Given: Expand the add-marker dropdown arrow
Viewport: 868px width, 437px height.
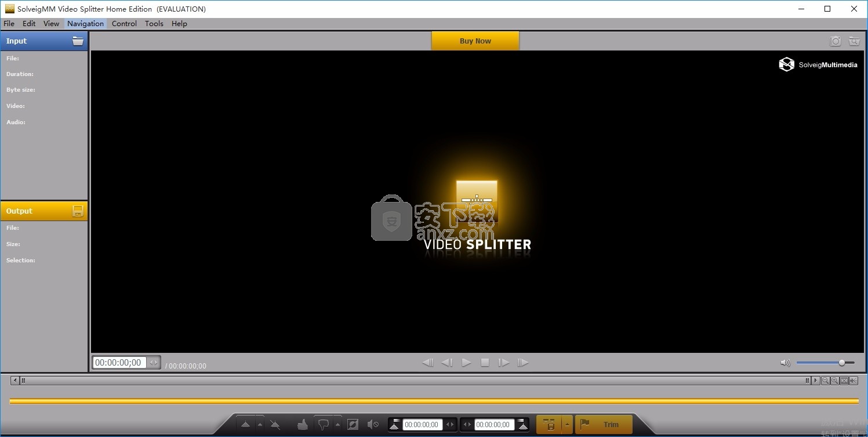Looking at the screenshot, I should coord(260,425).
